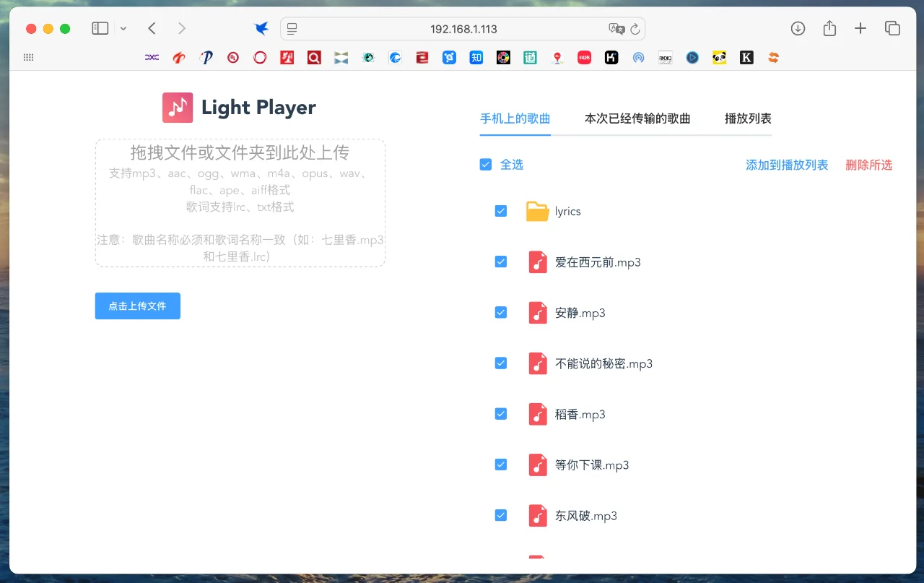Open the sidebar dropdown chevron
924x583 pixels.
tap(123, 28)
